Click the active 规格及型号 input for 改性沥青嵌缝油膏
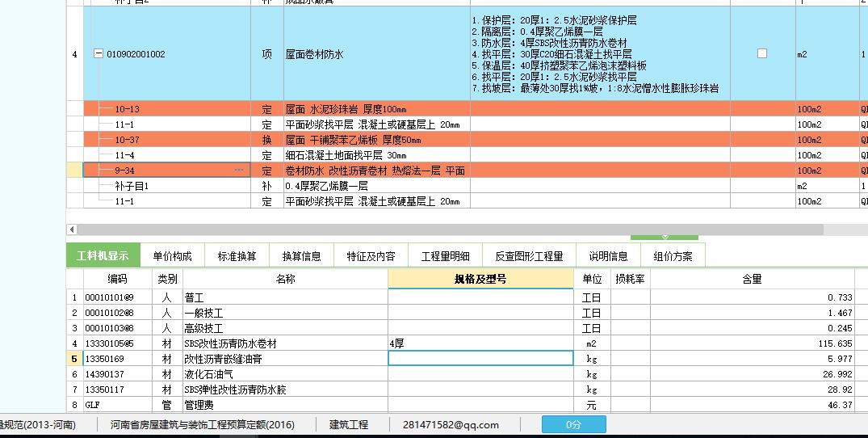868x438 pixels. [x=480, y=359]
